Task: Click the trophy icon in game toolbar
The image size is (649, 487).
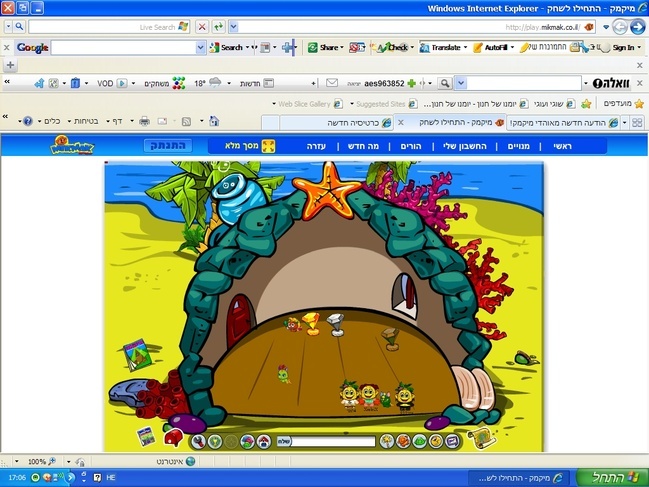Action: 215,441
